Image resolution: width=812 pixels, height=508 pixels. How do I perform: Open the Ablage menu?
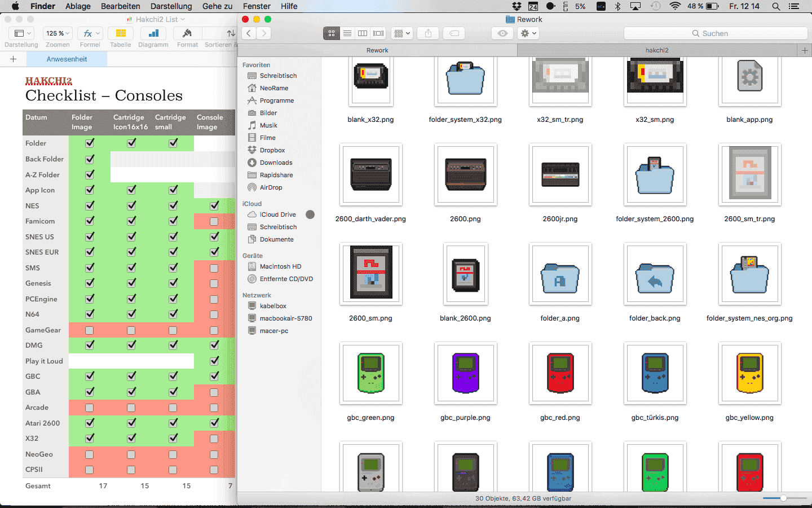[x=78, y=6]
